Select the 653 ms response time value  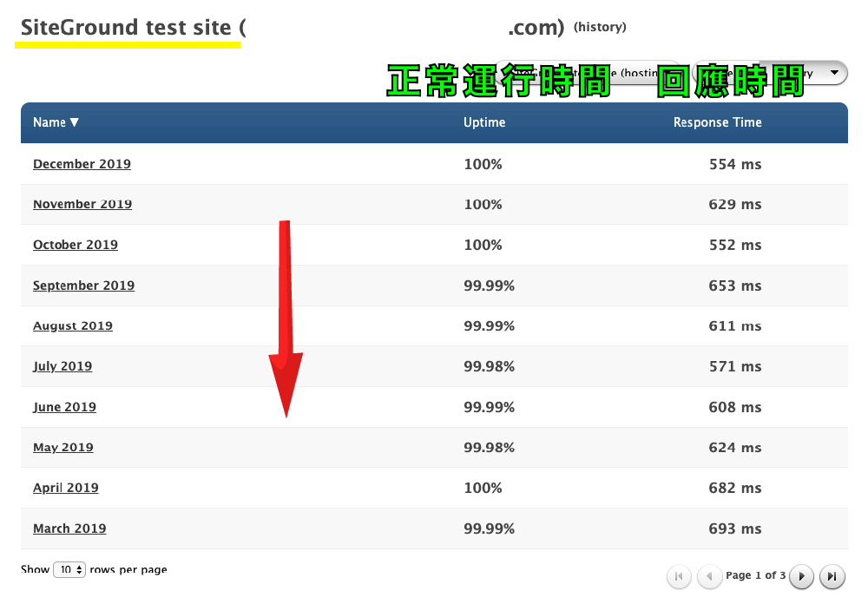(735, 286)
